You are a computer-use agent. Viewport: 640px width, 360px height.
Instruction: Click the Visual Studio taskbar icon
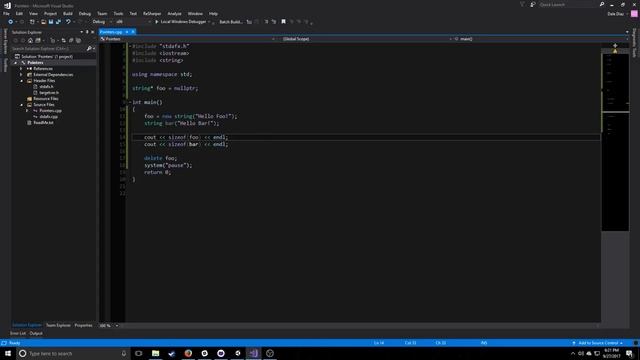pyautogui.click(x=253, y=353)
